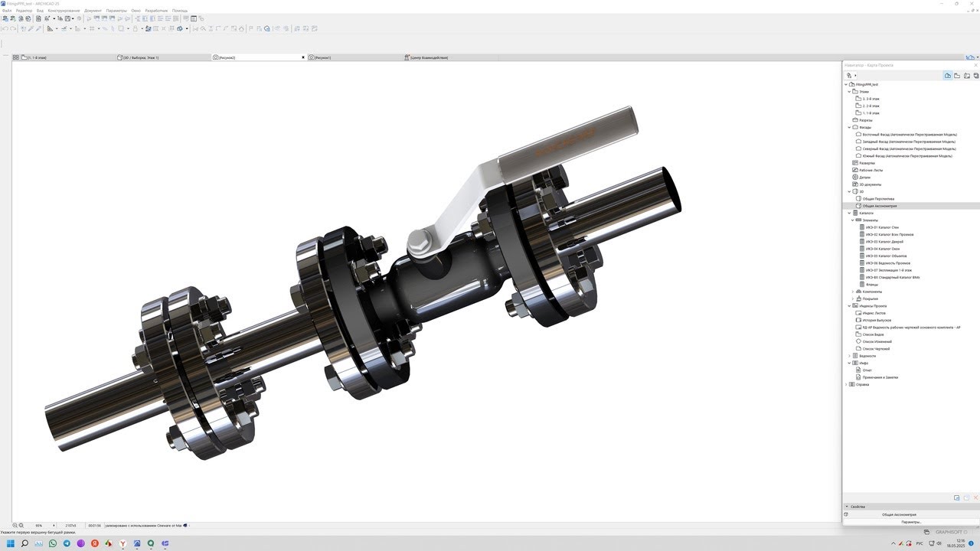
Task: Select Project Map view in Navigator
Action: click(x=948, y=76)
